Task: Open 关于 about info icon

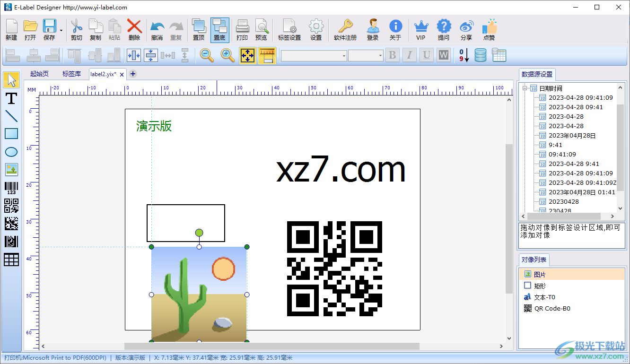Action: click(395, 30)
